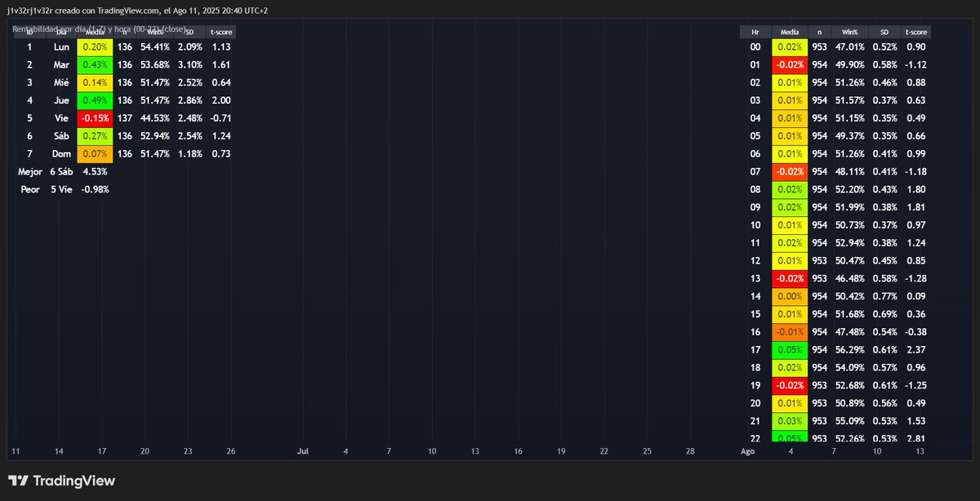This screenshot has height=501, width=980.
Task: Click the 1.18% SD value for Dom
Action: pos(189,153)
